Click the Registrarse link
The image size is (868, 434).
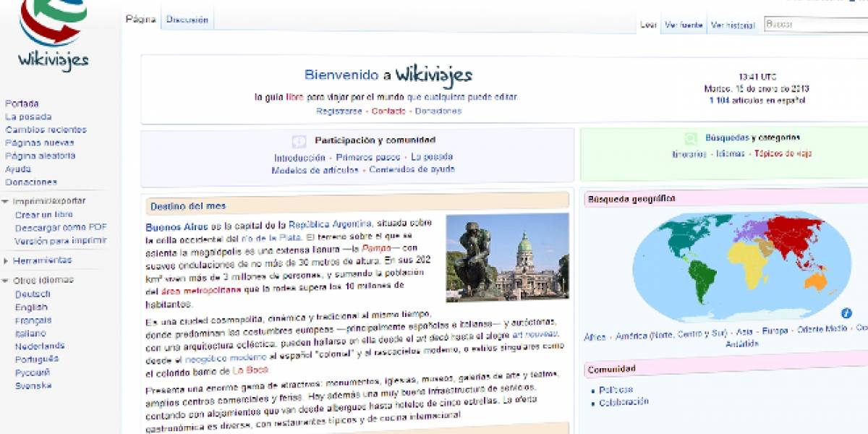coord(339,111)
